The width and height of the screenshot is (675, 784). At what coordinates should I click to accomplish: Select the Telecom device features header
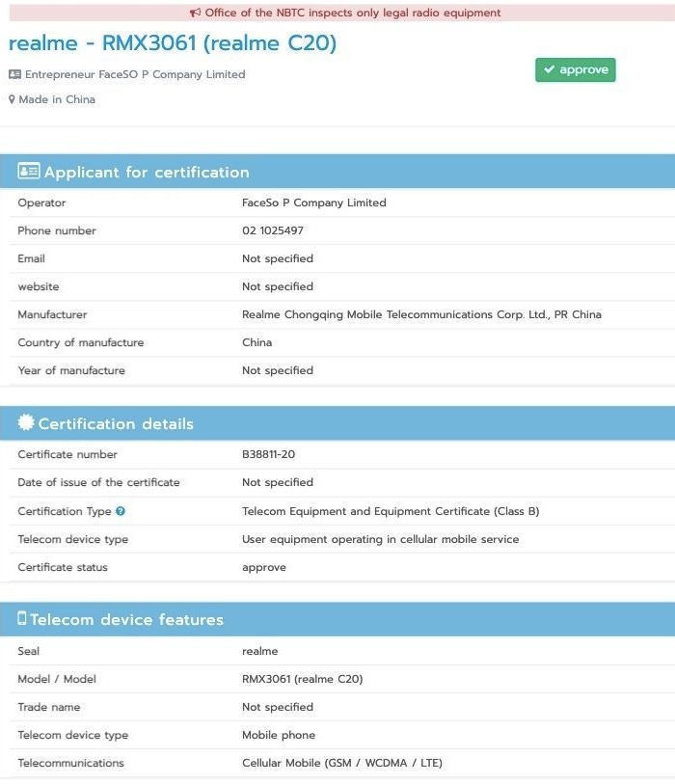(x=337, y=619)
